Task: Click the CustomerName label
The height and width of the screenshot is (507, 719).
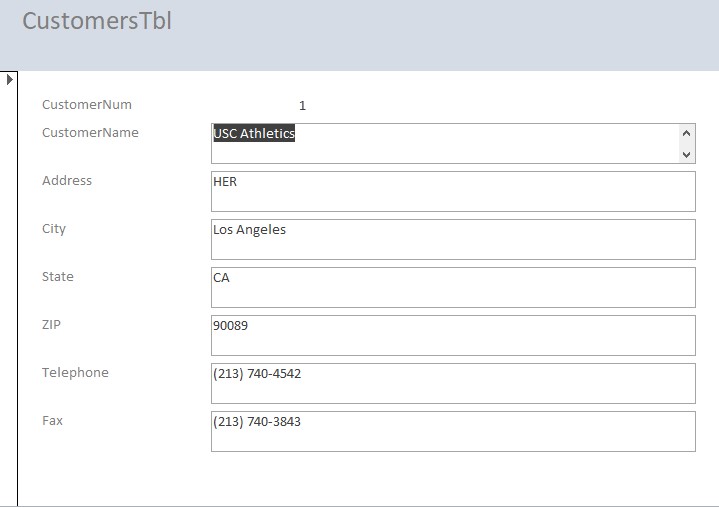Action: tap(90, 132)
